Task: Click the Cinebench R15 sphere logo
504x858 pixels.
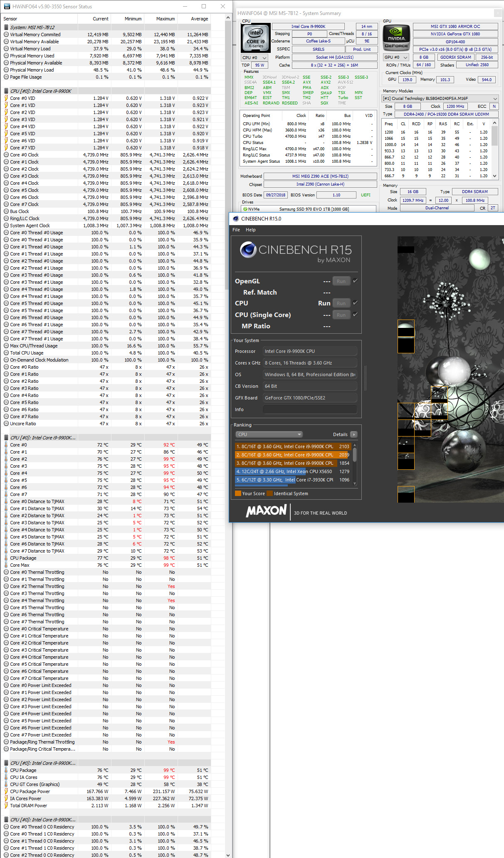Action: (x=248, y=249)
